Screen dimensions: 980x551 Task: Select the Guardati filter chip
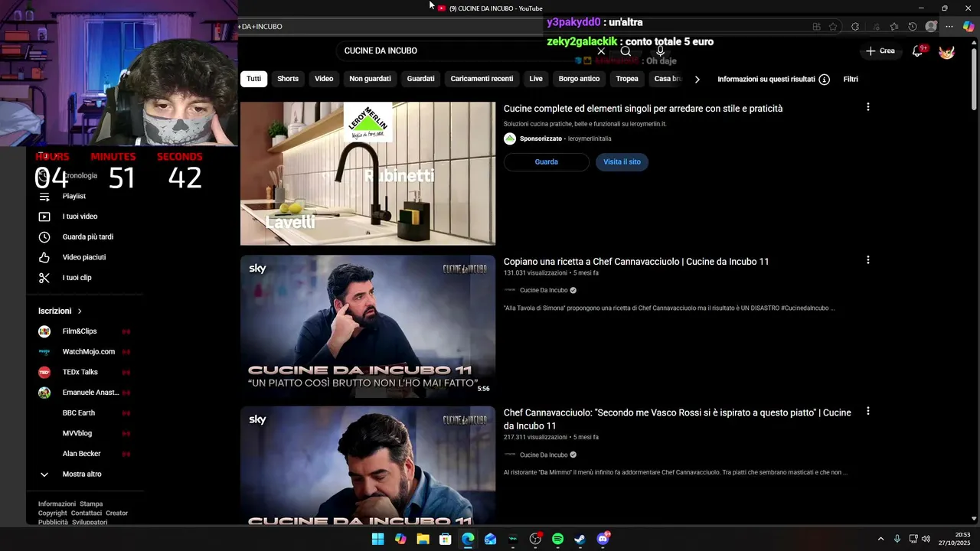tap(420, 79)
